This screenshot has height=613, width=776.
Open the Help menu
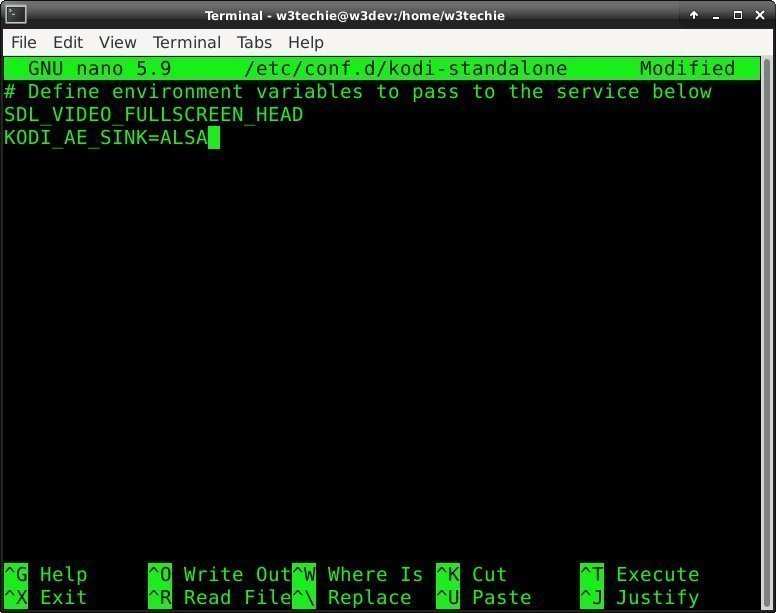click(306, 43)
